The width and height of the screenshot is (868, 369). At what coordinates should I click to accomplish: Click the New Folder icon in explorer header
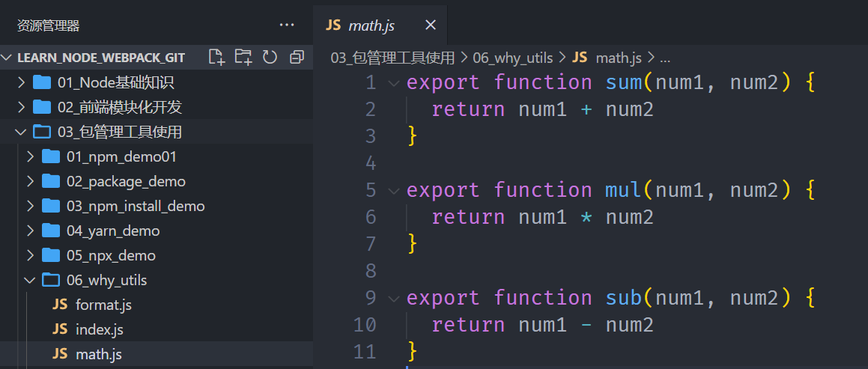point(243,57)
